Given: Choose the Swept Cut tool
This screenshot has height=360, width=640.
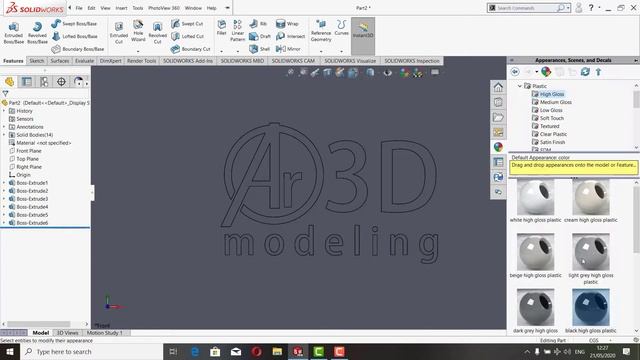Looking at the screenshot, I should click(x=187, y=24).
